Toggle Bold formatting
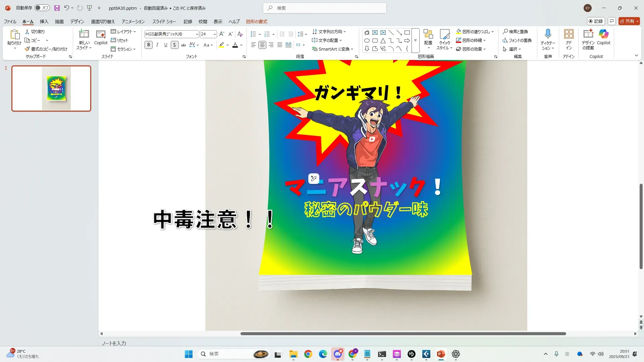Screen dimensions: 644x362 pyautogui.click(x=149, y=45)
